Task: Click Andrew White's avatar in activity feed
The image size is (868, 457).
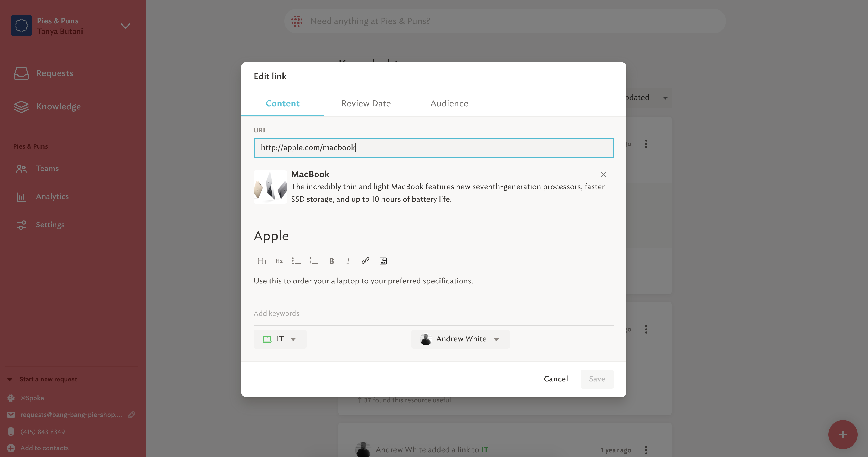Action: (x=363, y=450)
